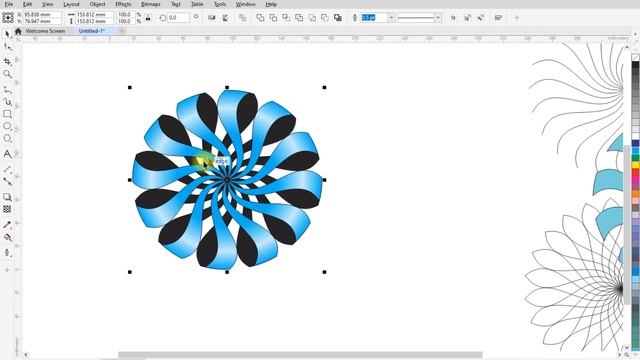The width and height of the screenshot is (640, 360).
Task: Pick the black swatch in the palette
Action: pyautogui.click(x=636, y=65)
